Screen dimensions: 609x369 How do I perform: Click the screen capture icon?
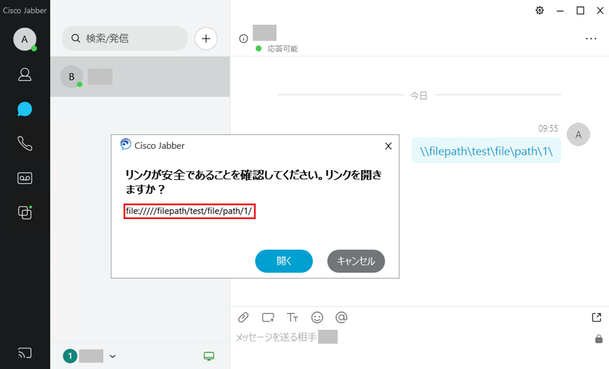coord(268,318)
